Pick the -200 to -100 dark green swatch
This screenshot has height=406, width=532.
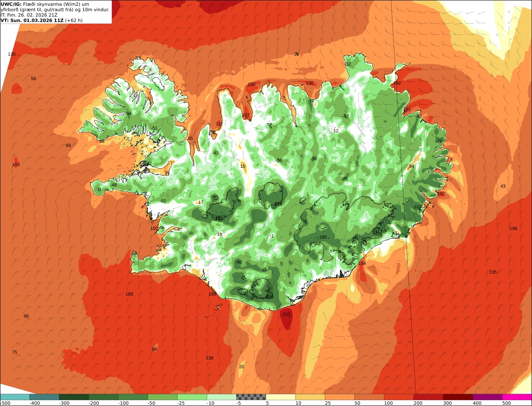point(103,397)
